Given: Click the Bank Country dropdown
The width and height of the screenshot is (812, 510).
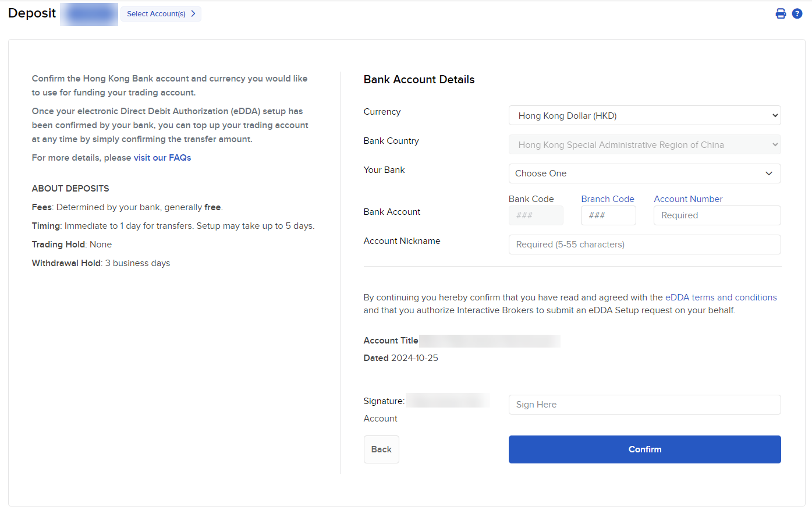Looking at the screenshot, I should pos(644,144).
